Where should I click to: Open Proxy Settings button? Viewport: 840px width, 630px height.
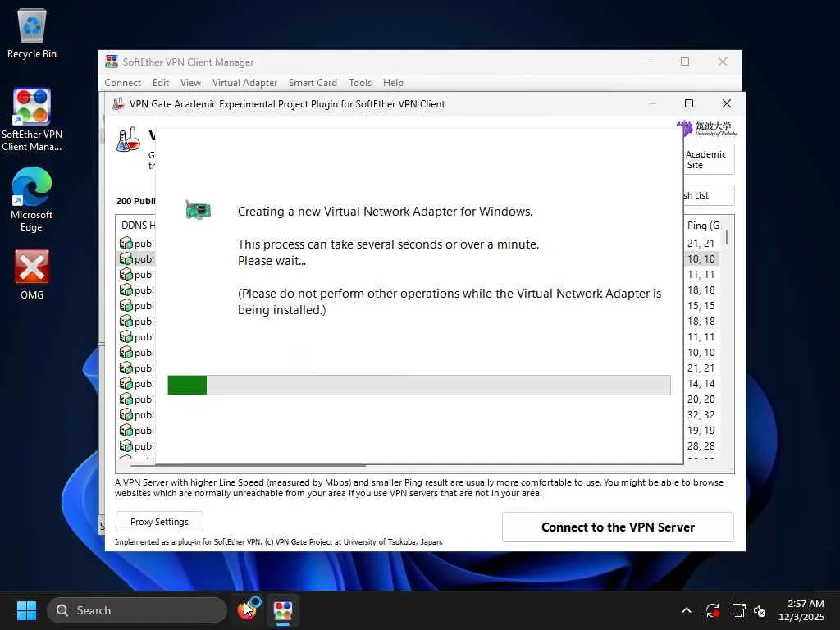click(159, 522)
